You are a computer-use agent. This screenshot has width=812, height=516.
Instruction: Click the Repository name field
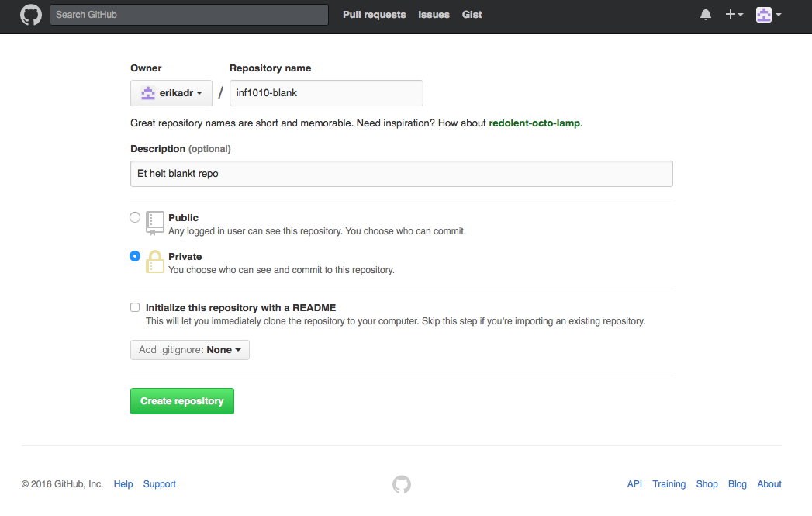[x=327, y=93]
